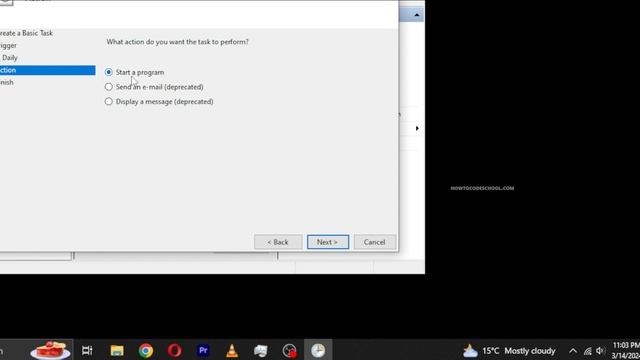640x360 pixels.
Task: Open File Explorer from taskbar
Action: coord(117,351)
